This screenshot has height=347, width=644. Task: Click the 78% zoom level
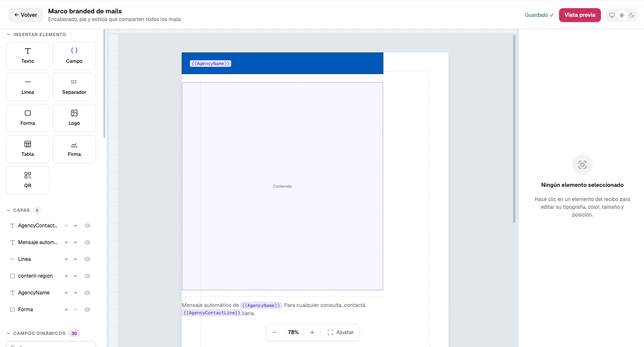tap(293, 332)
